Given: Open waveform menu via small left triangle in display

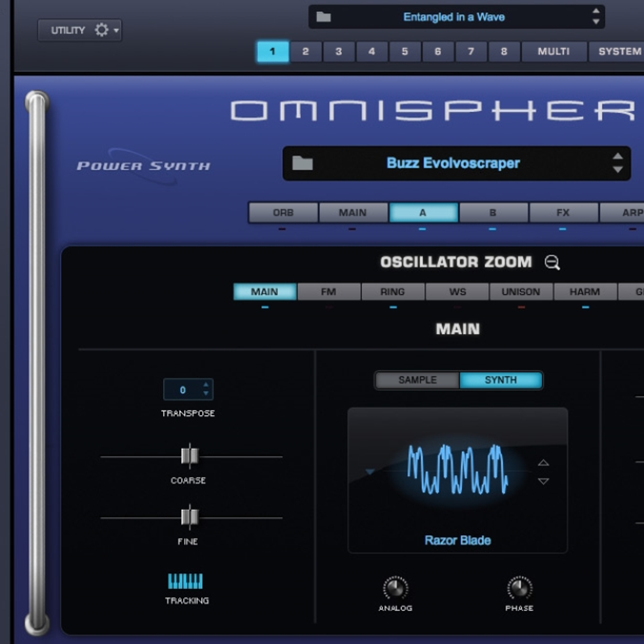Looking at the screenshot, I should pos(369,471).
